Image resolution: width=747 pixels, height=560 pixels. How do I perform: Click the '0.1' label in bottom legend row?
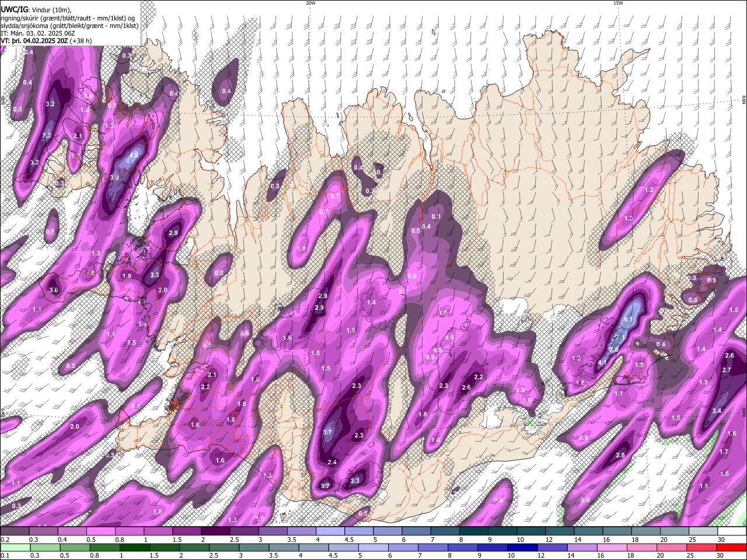point(4,555)
